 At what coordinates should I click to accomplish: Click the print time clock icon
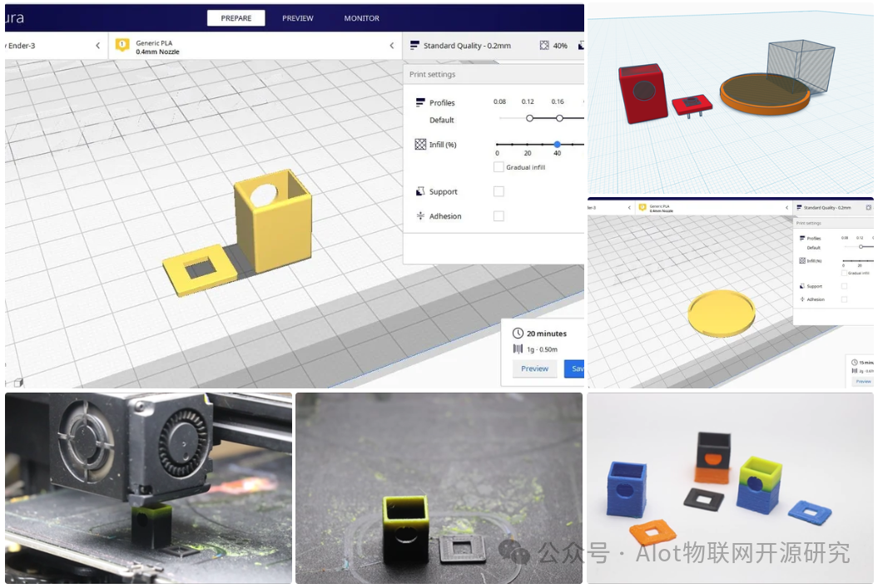click(x=518, y=333)
